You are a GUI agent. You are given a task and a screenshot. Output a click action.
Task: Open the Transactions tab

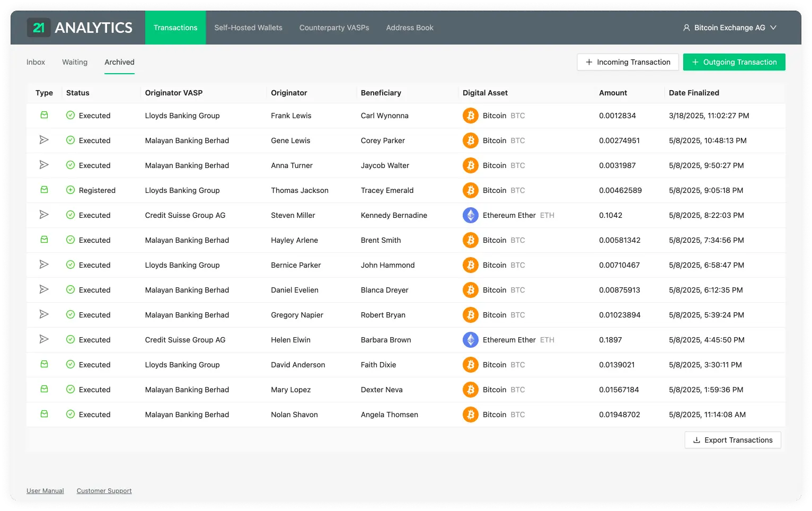[x=175, y=28]
